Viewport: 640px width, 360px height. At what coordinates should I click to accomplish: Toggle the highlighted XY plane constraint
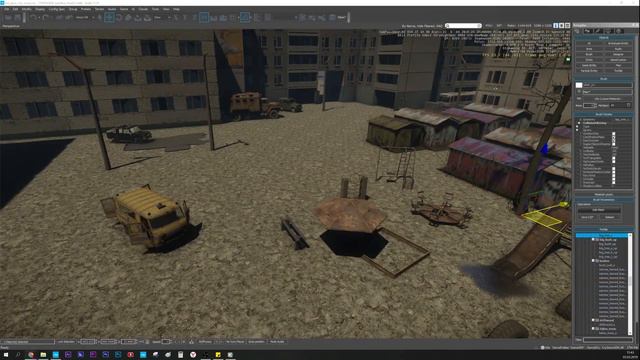coord(204,18)
